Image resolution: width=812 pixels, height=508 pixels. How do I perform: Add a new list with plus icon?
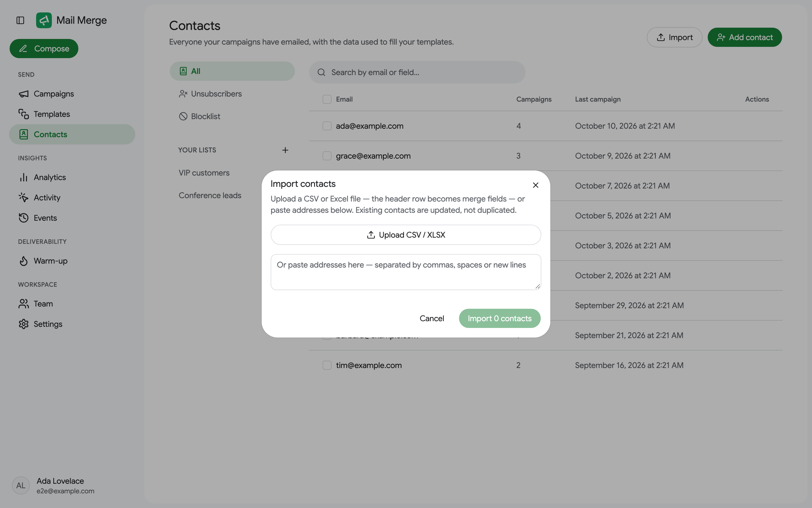285,150
